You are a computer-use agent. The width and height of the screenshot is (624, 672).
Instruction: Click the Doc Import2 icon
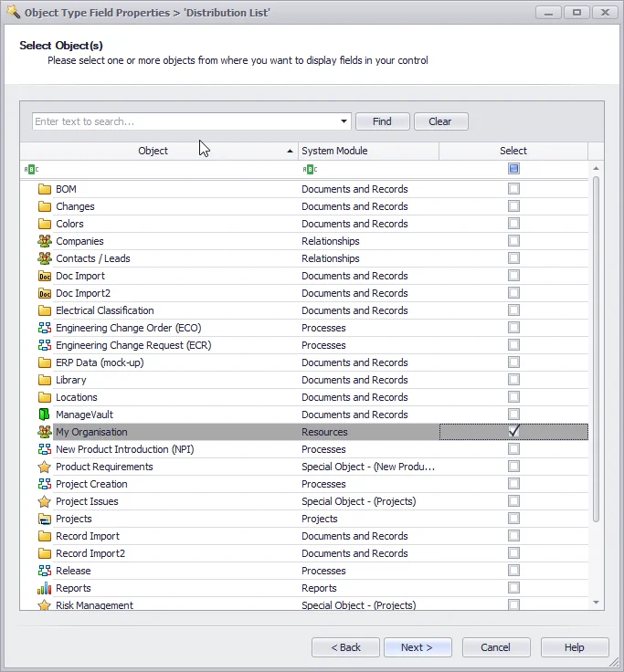pyautogui.click(x=44, y=293)
